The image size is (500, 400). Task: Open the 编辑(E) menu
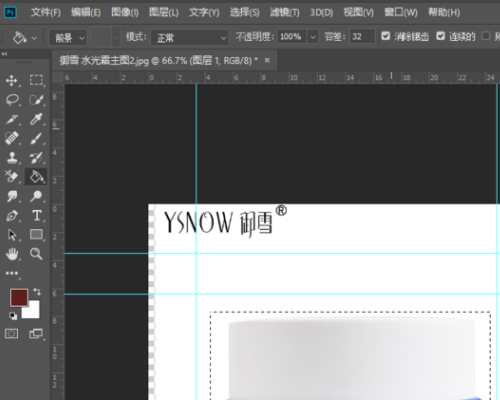(x=86, y=13)
